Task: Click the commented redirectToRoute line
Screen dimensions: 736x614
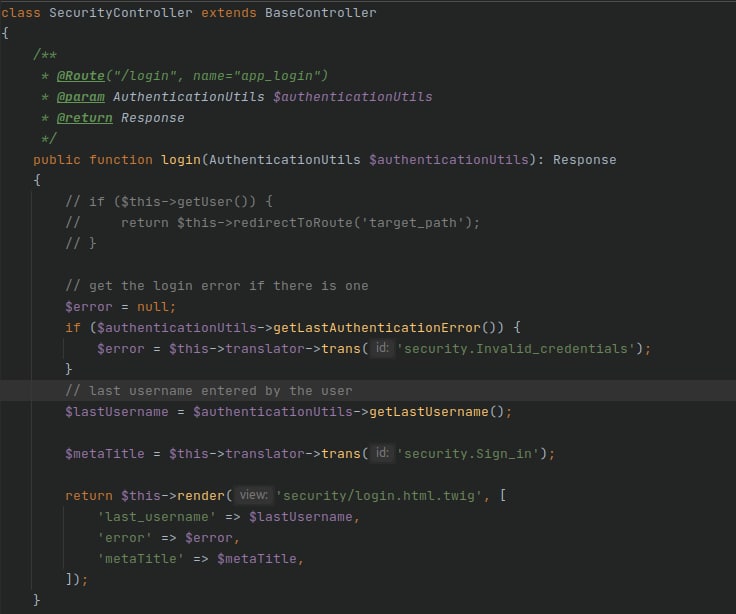Action: coord(273,223)
